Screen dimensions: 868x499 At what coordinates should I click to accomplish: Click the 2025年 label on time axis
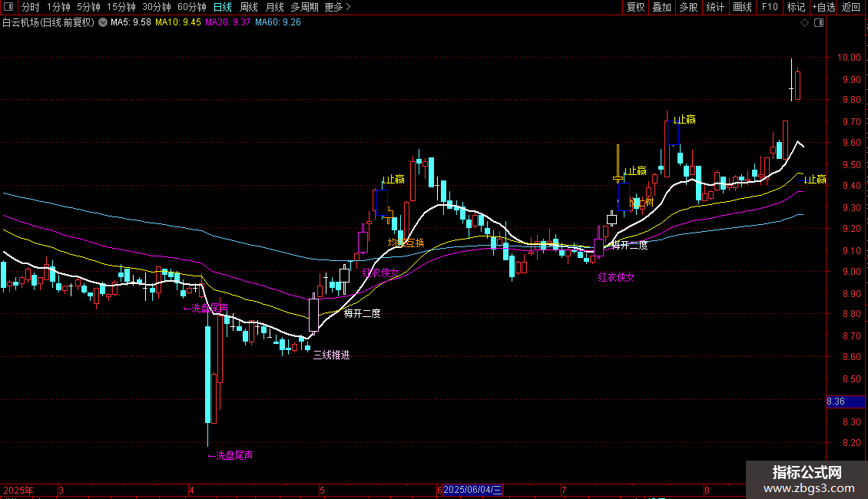[x=18, y=490]
